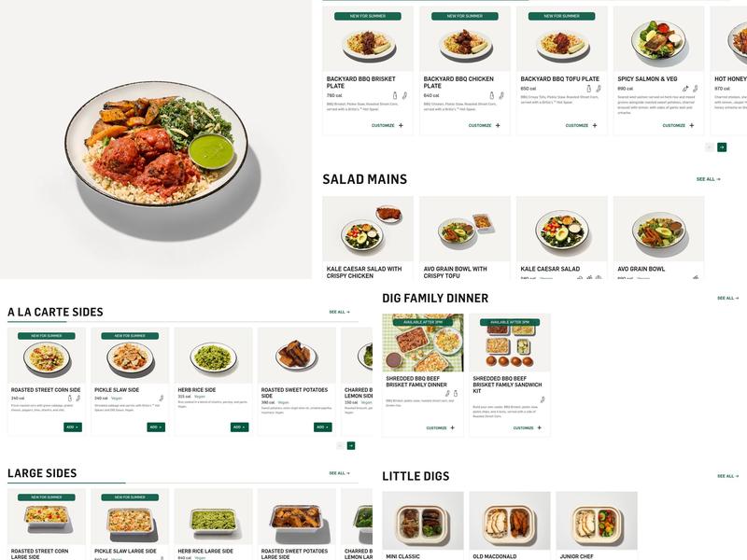
Task: Click next arrow under A La Carte Sides
Action: tap(351, 446)
